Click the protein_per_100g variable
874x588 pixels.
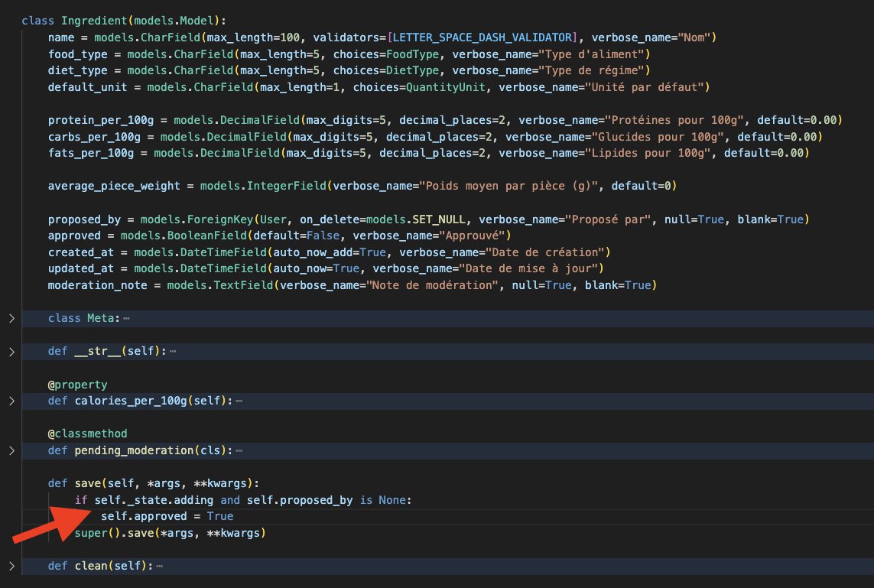100,120
